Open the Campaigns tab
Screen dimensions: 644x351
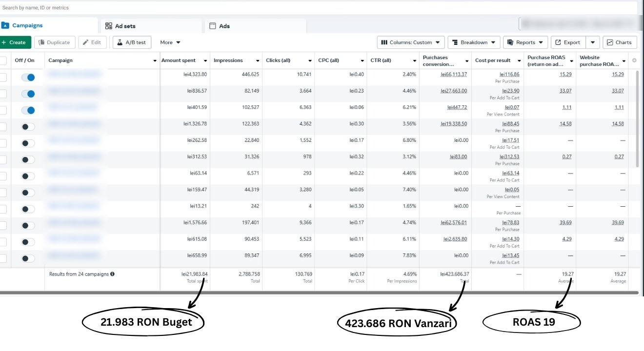pos(49,25)
